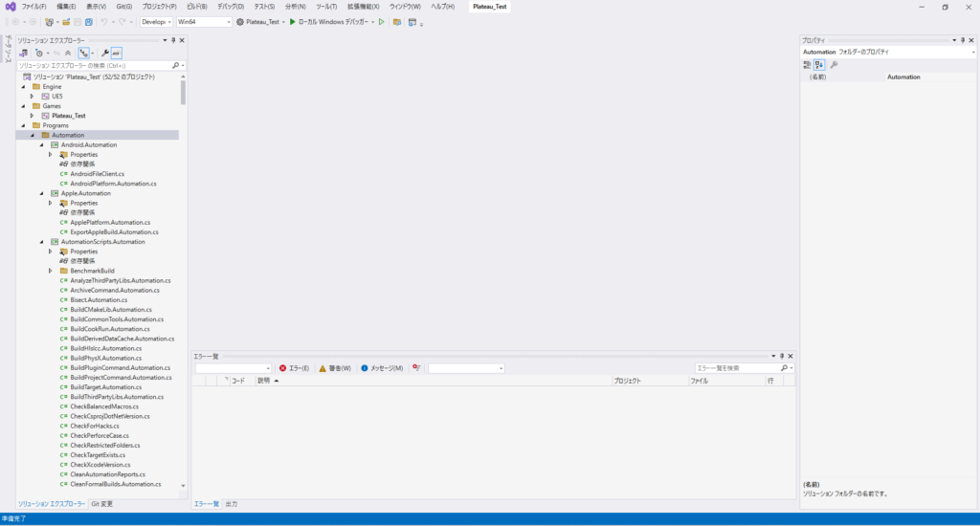Click the Open File folder icon in toolbar
The image size is (980, 526).
coord(66,21)
